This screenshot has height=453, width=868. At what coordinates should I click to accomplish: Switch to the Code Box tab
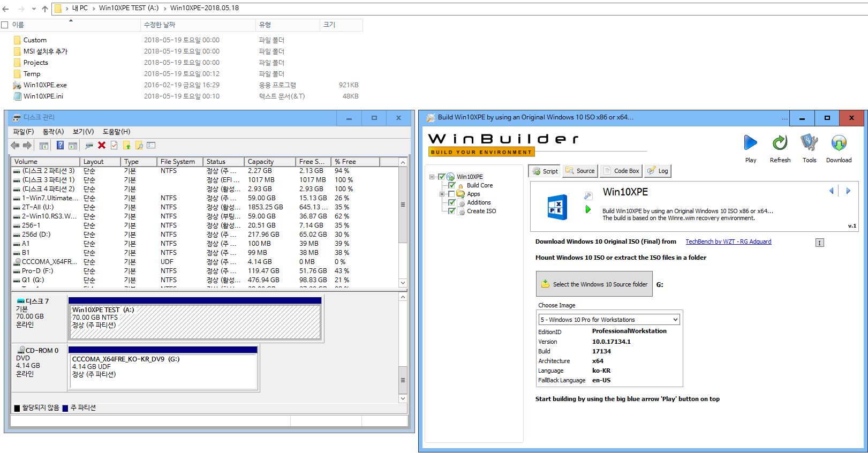click(621, 171)
